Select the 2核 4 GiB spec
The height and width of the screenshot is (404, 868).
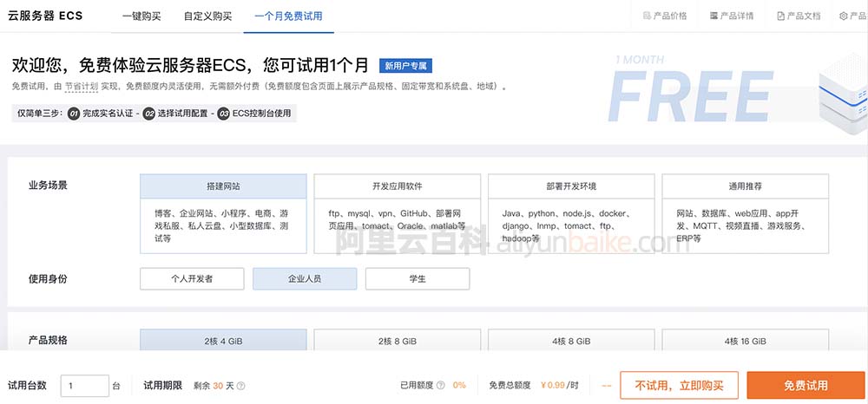click(x=223, y=341)
